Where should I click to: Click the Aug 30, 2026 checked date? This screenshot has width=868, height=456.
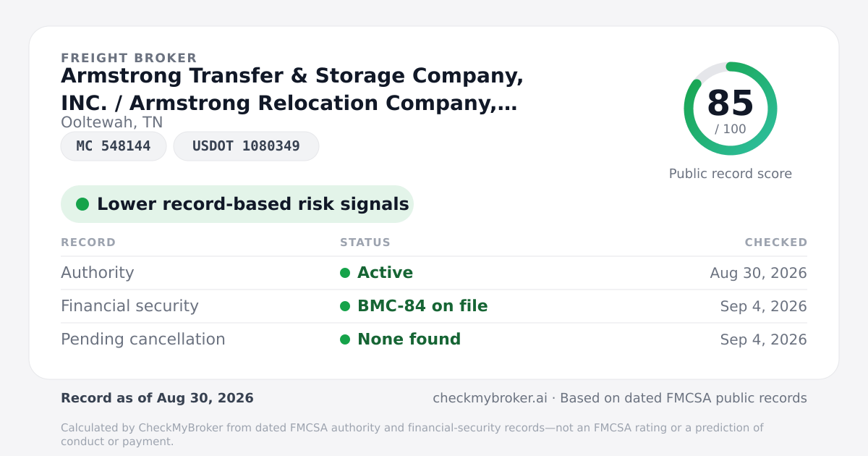pyautogui.click(x=759, y=273)
